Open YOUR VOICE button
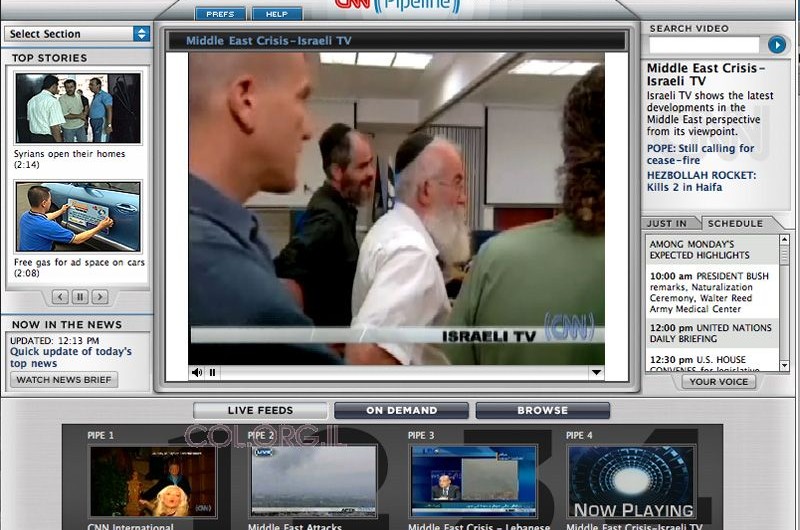The height and width of the screenshot is (530, 800). 719,382
